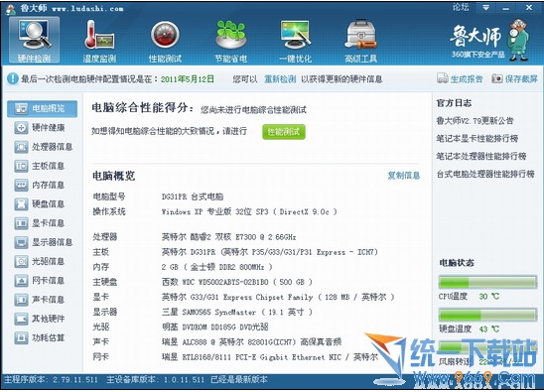This screenshot has height=392, width=544.
Task: Select 处理器信息 in the sidebar
Action: (43, 147)
